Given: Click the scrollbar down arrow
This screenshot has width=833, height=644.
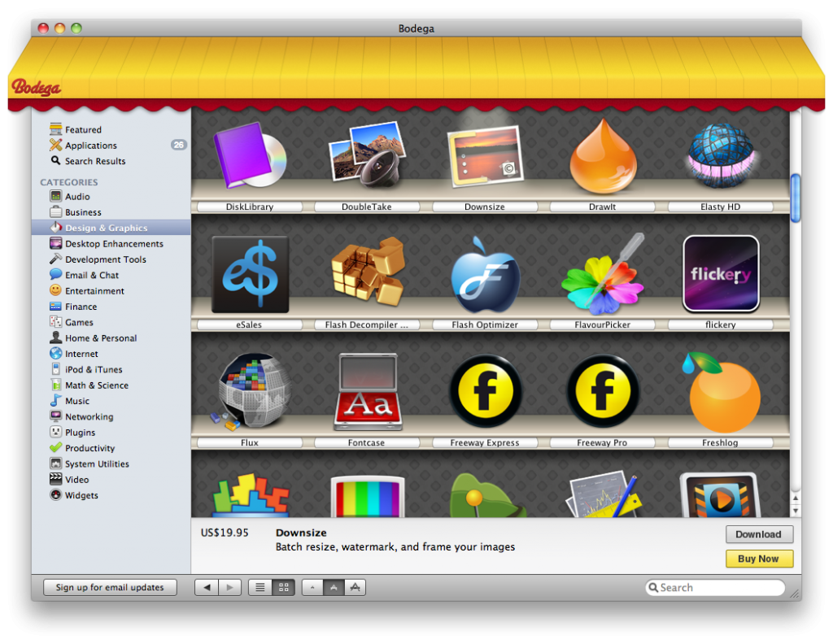Looking at the screenshot, I should click(796, 511).
